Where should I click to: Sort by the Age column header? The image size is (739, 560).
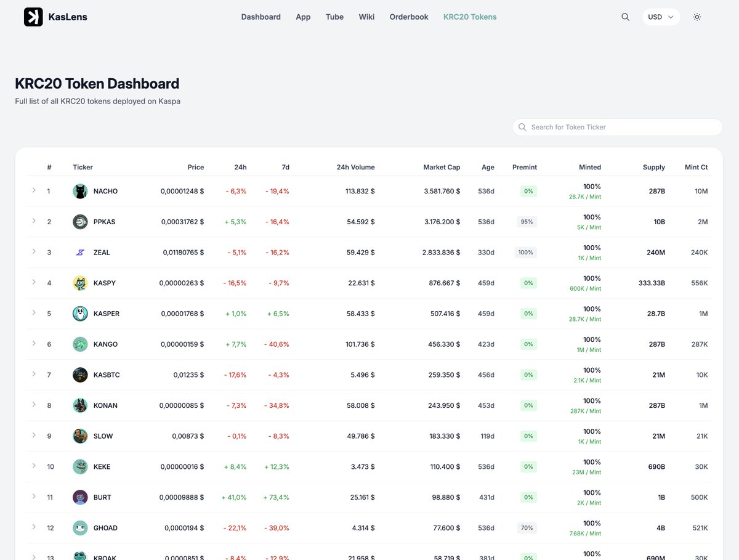[x=488, y=167]
